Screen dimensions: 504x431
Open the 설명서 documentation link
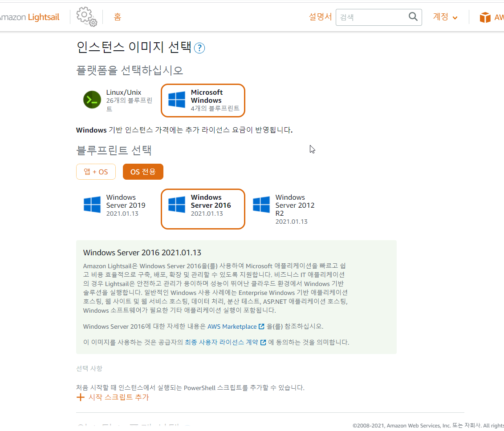point(320,17)
